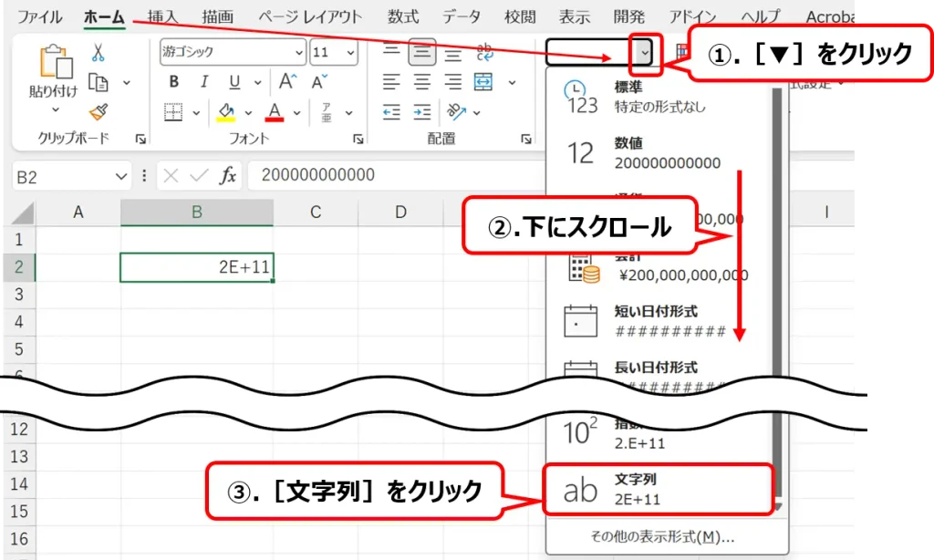Click the insert function fx button
The width and height of the screenshot is (934, 560).
tap(227, 176)
